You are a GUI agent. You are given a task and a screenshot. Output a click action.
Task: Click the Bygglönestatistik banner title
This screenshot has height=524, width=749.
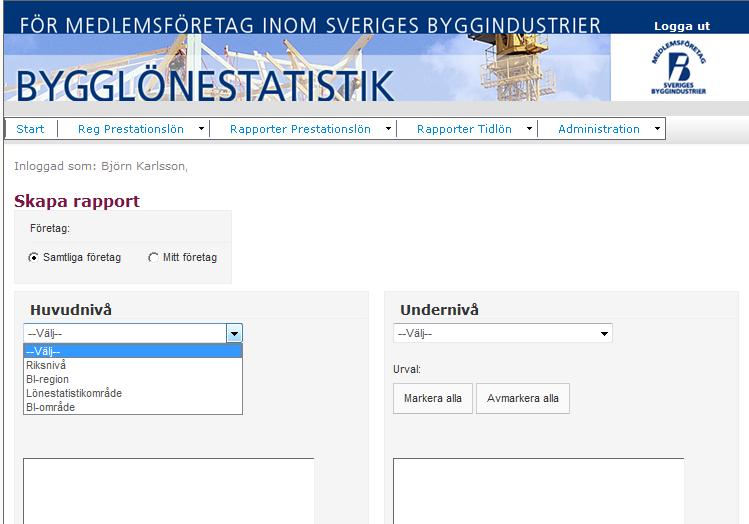(x=205, y=86)
